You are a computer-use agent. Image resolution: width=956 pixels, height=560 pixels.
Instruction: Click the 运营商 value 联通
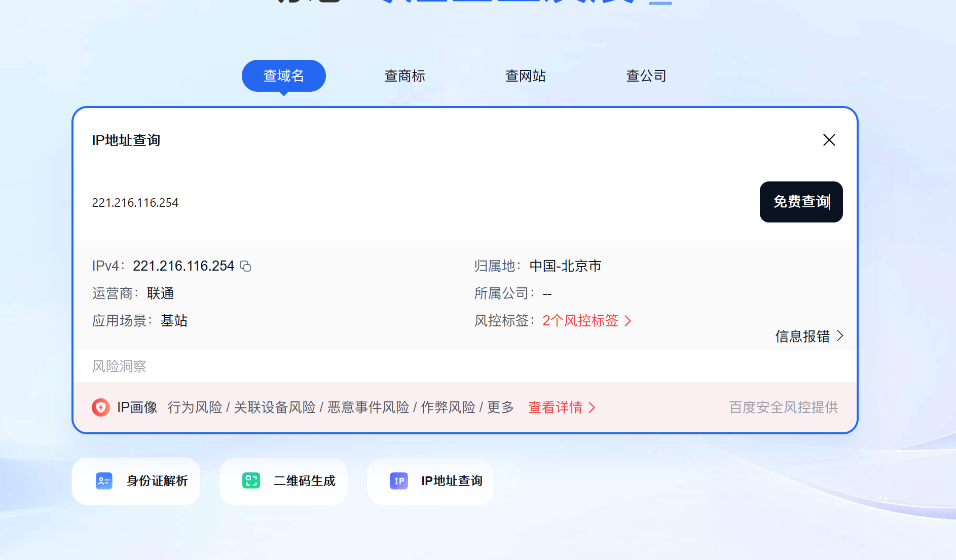coord(160,293)
